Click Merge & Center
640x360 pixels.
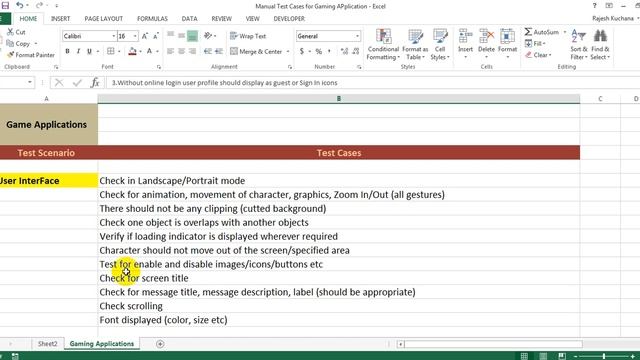coord(256,51)
